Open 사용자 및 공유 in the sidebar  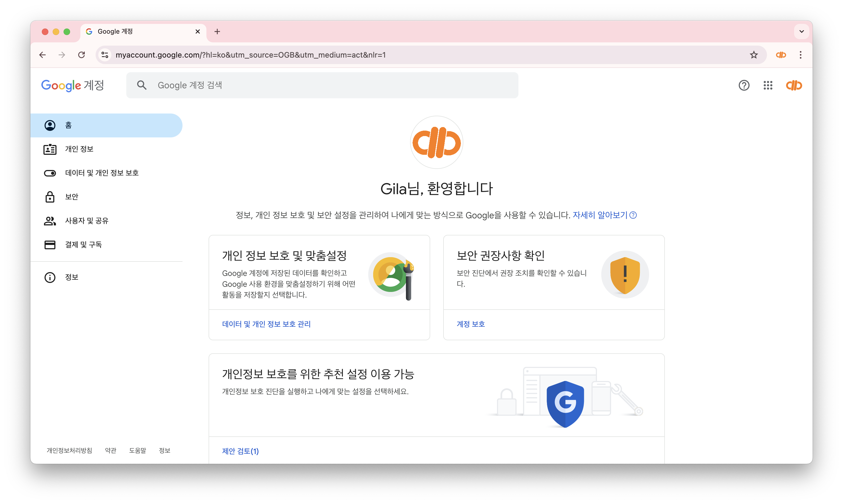click(106, 221)
